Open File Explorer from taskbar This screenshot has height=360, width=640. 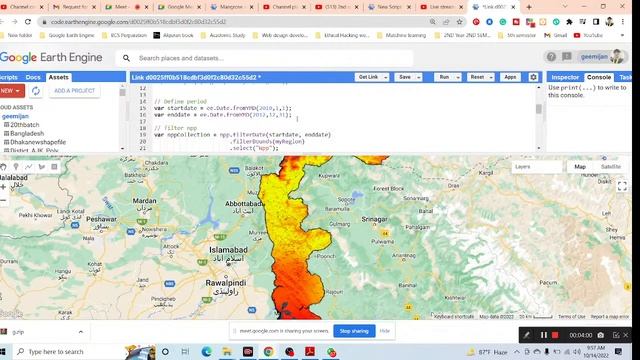coord(227,351)
